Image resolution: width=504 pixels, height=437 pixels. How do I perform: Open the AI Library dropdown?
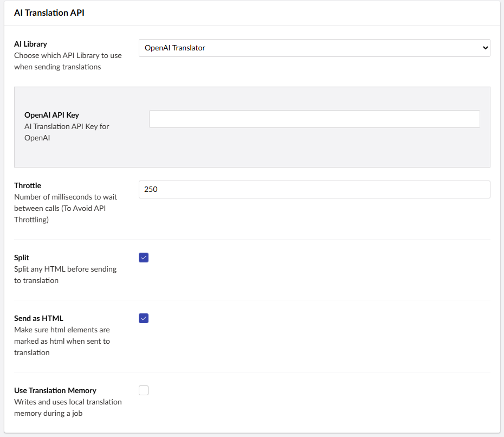pos(314,48)
